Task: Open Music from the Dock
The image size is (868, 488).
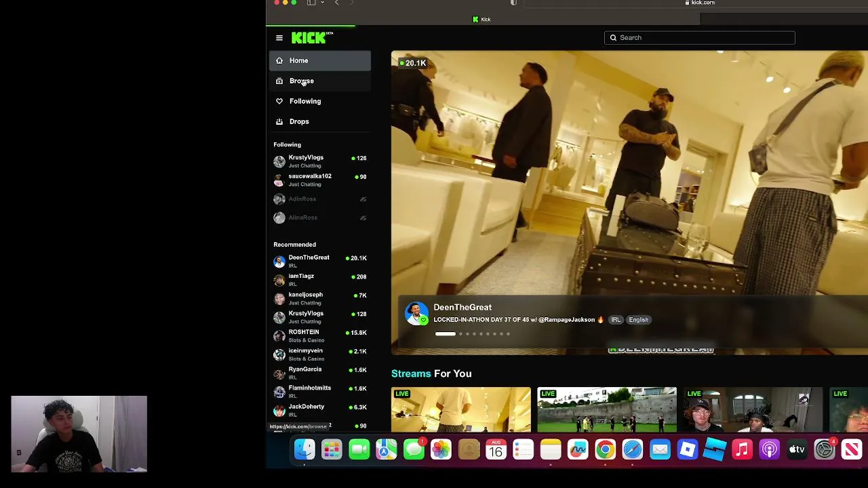Action: [742, 449]
